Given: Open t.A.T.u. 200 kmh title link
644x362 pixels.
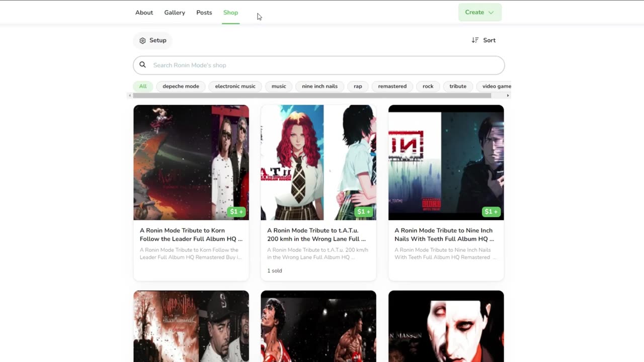Looking at the screenshot, I should pyautogui.click(x=317, y=235).
